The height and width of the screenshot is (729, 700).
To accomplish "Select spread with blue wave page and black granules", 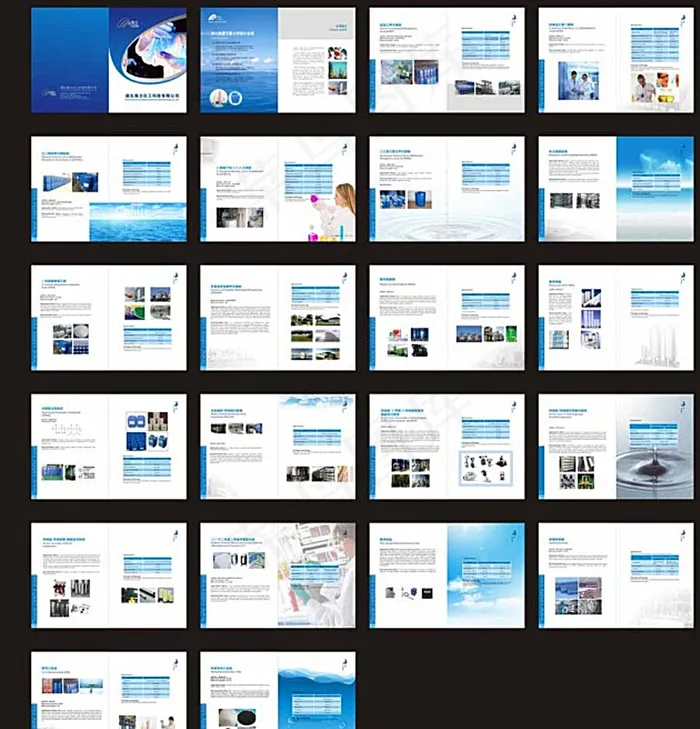I will (278, 690).
